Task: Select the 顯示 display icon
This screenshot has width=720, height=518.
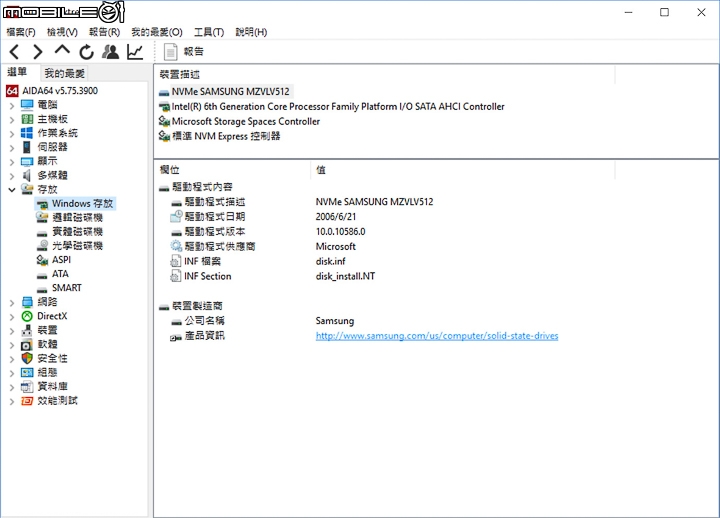Action: coord(27,162)
